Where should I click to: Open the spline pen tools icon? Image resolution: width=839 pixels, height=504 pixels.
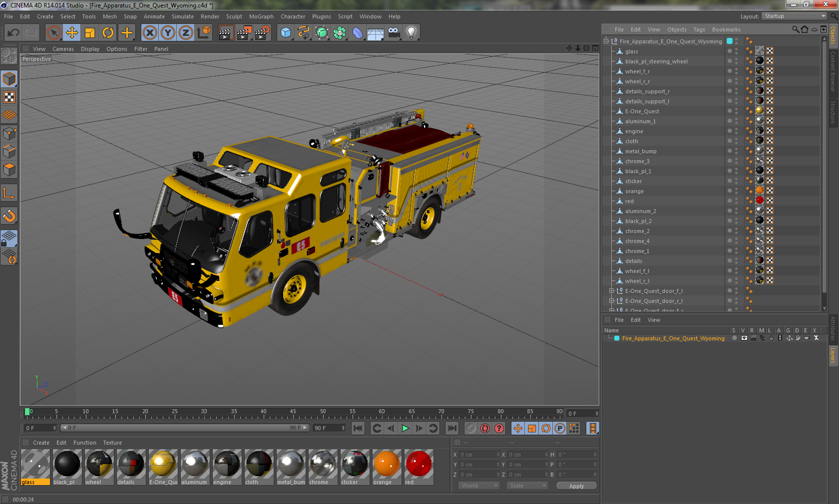(304, 33)
